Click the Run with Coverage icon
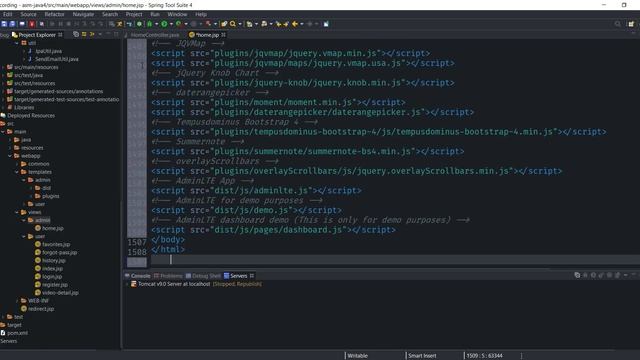The width and height of the screenshot is (640, 360). pos(178,24)
